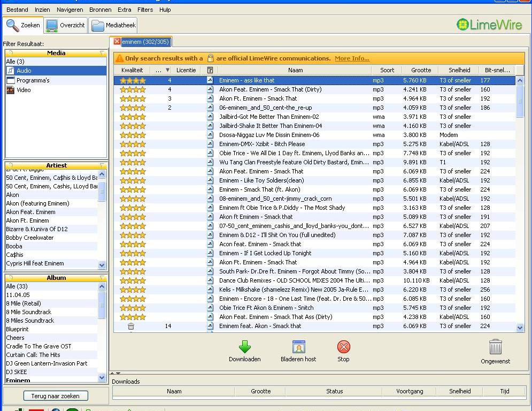Collapse the Album filter panel

pos(102,278)
